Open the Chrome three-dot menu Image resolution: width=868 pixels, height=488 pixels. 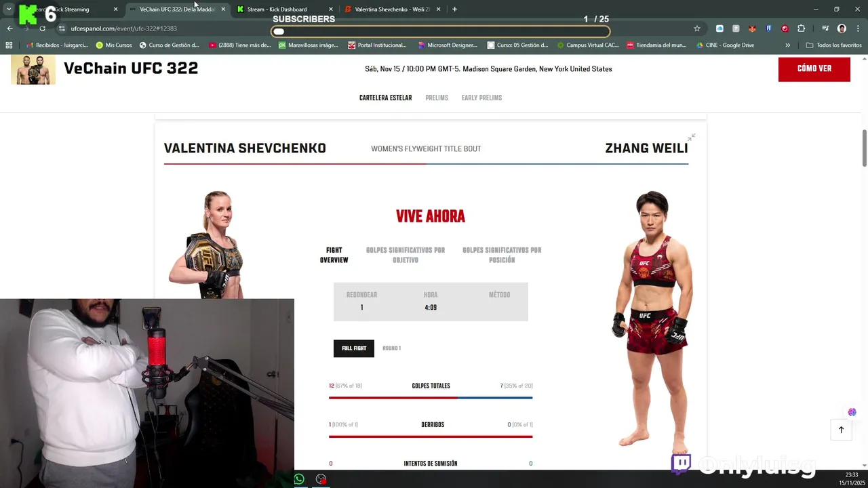coord(857,28)
